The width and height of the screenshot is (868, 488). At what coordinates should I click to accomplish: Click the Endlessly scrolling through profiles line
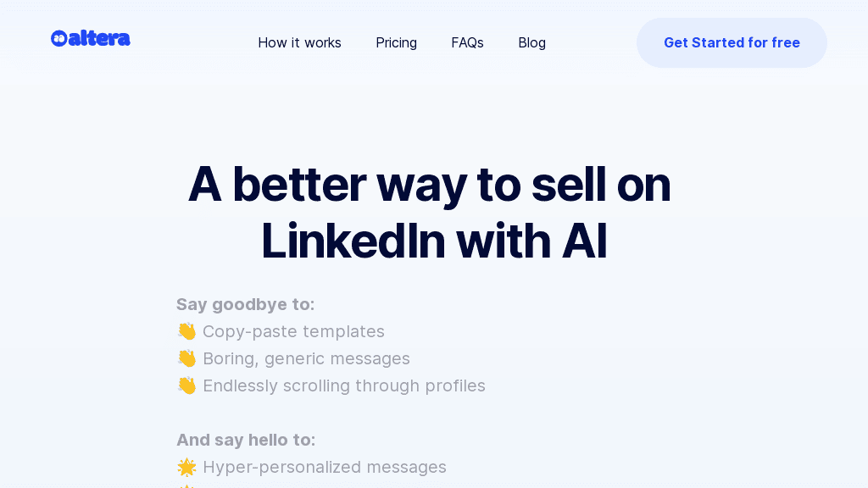tap(344, 385)
